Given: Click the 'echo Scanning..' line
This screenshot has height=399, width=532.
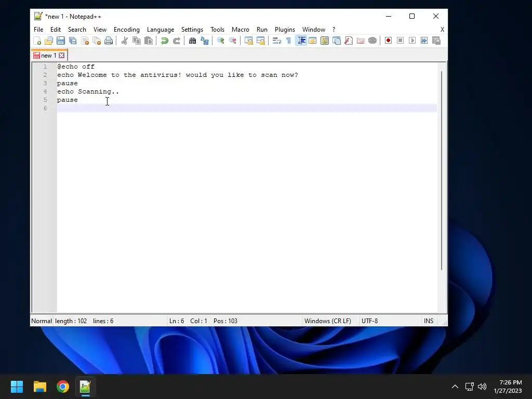Looking at the screenshot, I should coord(88,91).
